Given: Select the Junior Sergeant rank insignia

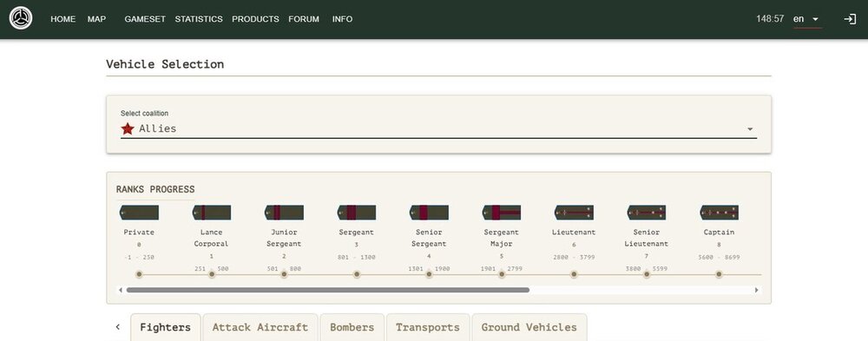Looking at the screenshot, I should pyautogui.click(x=284, y=213).
